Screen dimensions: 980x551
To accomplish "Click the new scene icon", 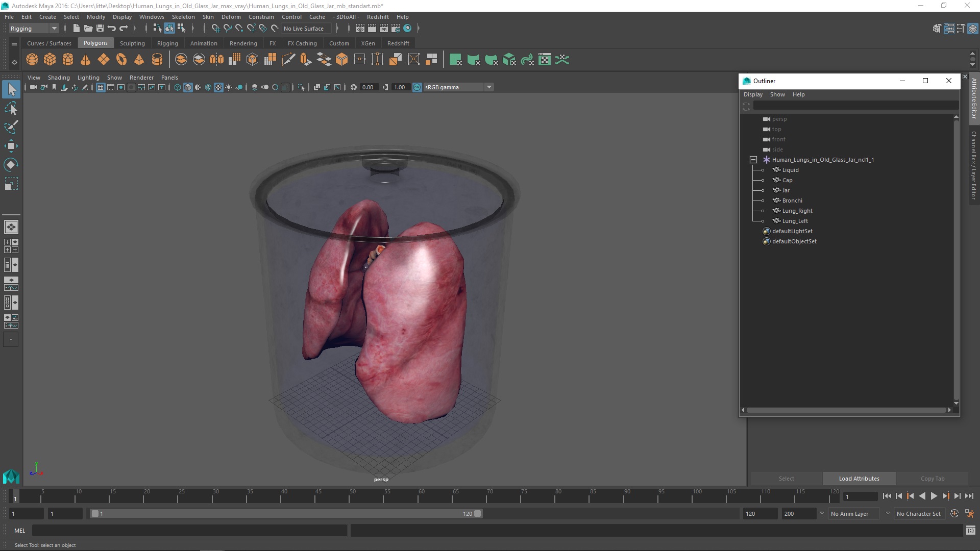I will coord(76,29).
